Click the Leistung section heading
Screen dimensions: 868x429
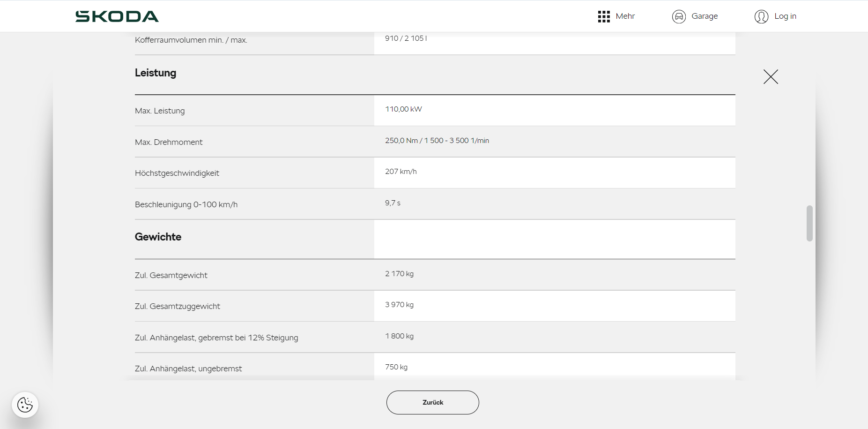click(x=156, y=73)
